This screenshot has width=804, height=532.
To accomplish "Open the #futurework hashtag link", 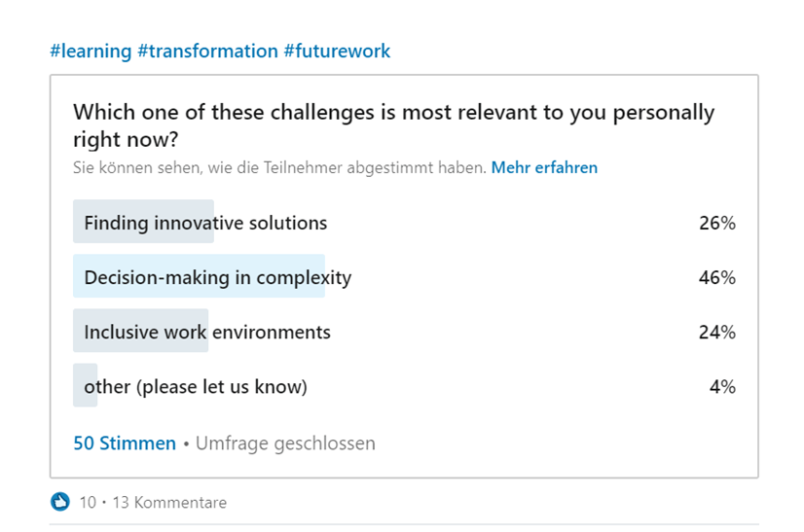I will point(337,51).
